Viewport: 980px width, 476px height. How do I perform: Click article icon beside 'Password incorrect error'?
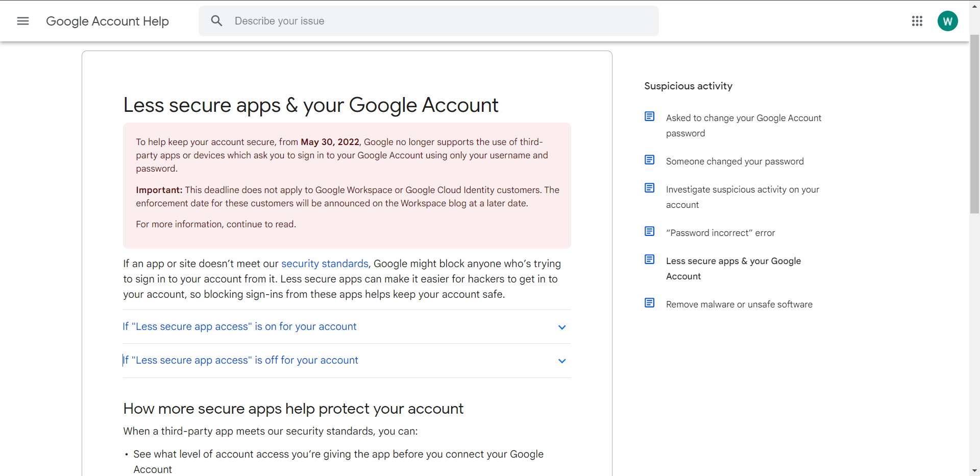(x=650, y=231)
